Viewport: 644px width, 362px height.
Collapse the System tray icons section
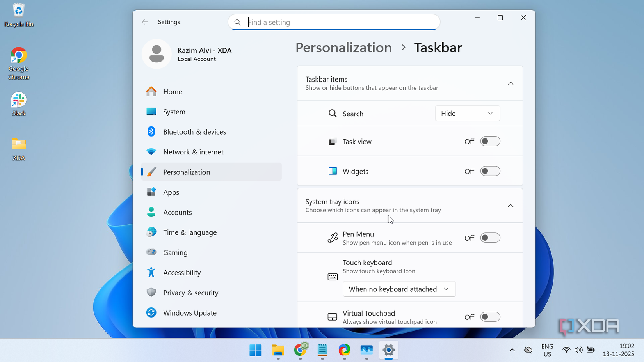point(511,206)
